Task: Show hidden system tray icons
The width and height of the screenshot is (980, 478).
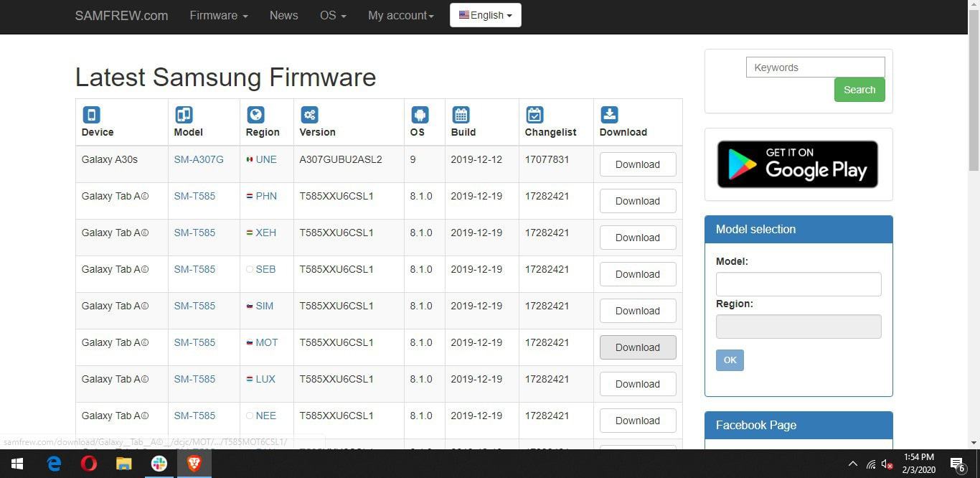Action: click(x=852, y=464)
